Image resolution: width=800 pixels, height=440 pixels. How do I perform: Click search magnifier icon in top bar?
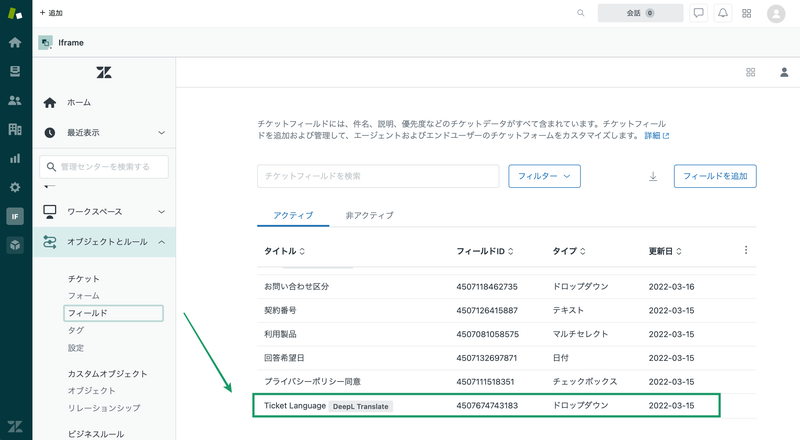(x=581, y=13)
